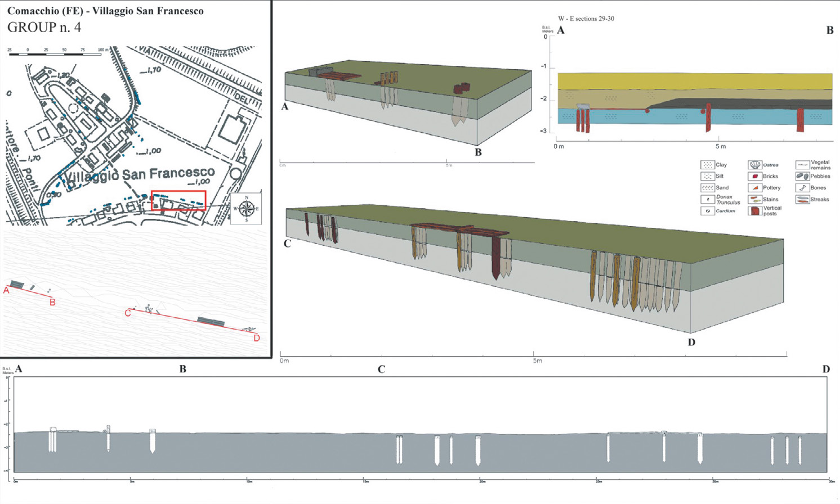Click the Silt pattern symbol in the legend
The image size is (840, 504).
pyautogui.click(x=707, y=176)
